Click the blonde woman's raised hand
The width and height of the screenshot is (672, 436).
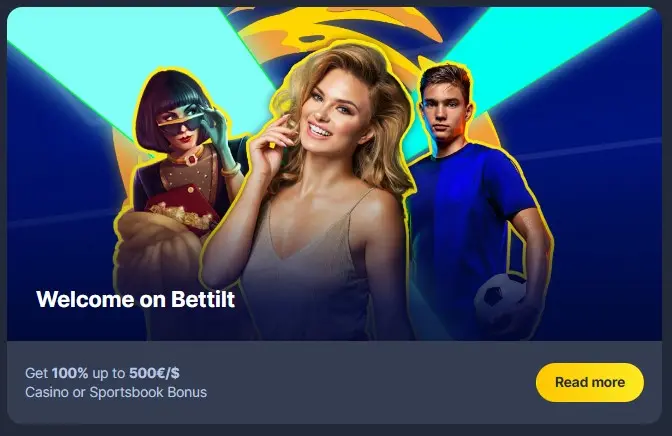pyautogui.click(x=272, y=144)
